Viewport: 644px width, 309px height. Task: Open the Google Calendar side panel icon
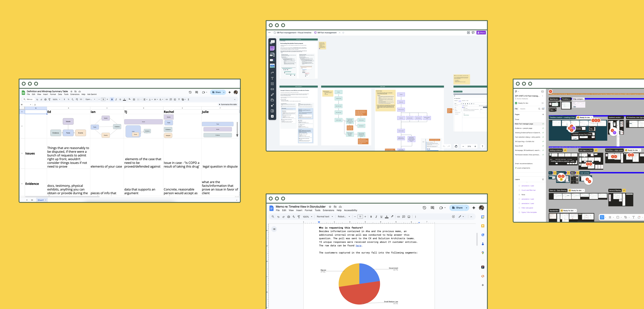coord(483,217)
